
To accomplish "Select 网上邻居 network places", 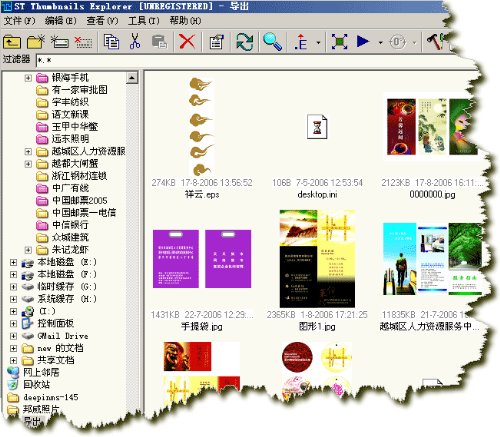I will click(x=41, y=372).
